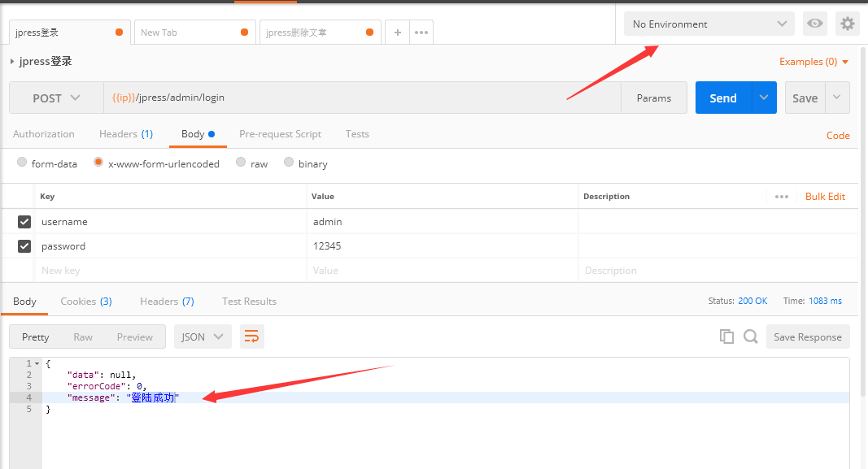The width and height of the screenshot is (868, 469).
Task: Open response Headers (7) tab
Action: pos(168,302)
